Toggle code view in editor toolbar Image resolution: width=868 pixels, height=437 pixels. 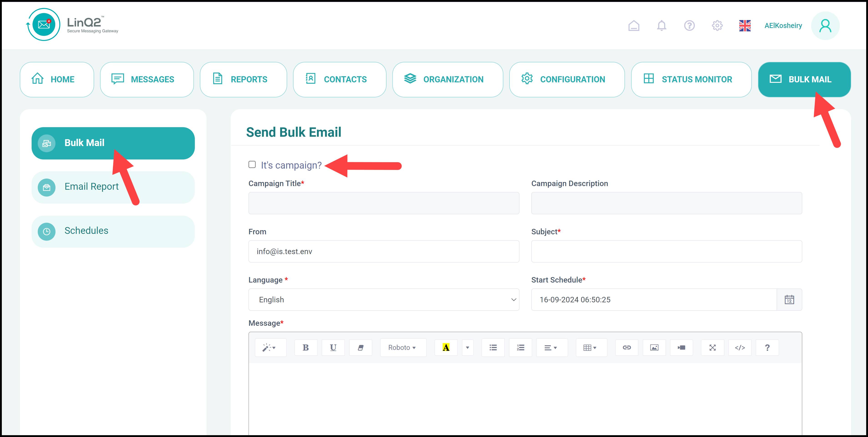point(740,347)
